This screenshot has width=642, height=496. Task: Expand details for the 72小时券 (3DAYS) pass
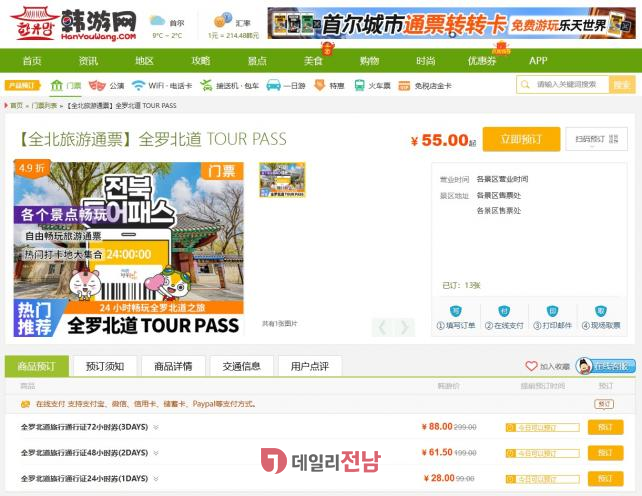(x=155, y=427)
